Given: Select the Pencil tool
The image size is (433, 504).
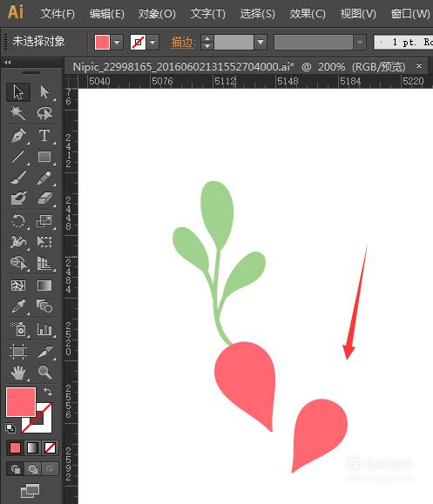Looking at the screenshot, I should point(44,178).
